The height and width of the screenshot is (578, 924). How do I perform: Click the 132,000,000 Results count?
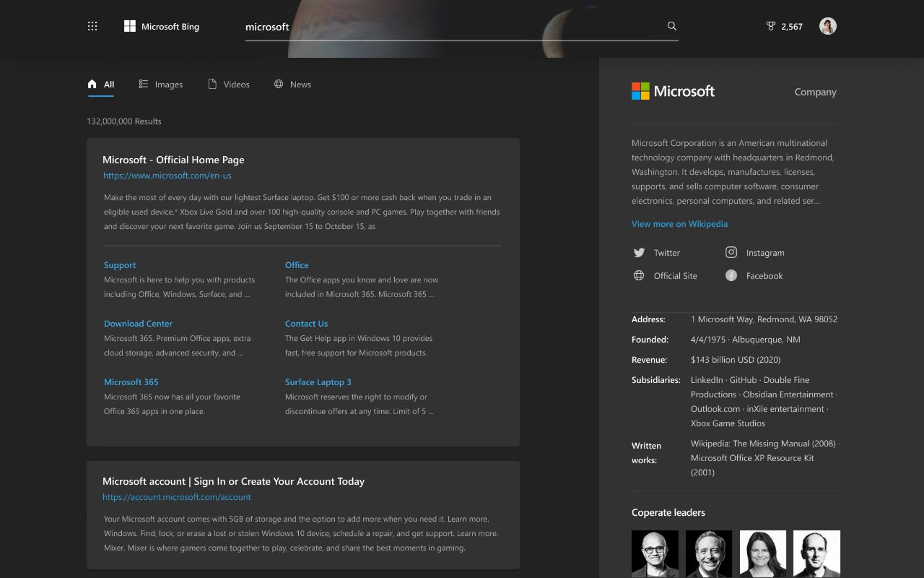pyautogui.click(x=124, y=121)
